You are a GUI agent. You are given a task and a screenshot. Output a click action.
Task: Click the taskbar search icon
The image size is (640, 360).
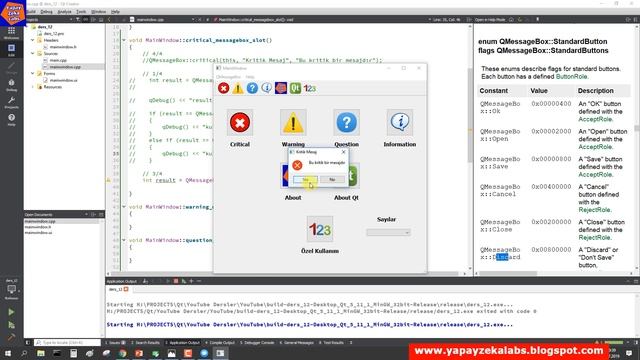pos(24,353)
